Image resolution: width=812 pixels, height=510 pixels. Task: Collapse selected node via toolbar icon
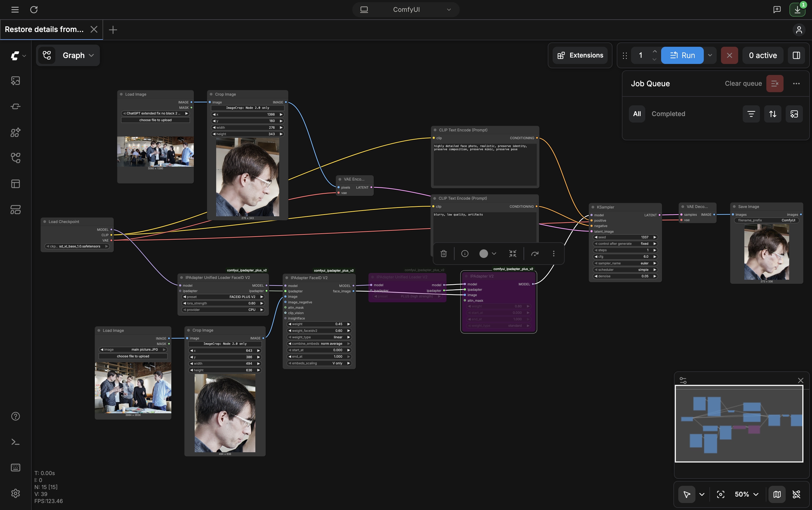coord(513,254)
